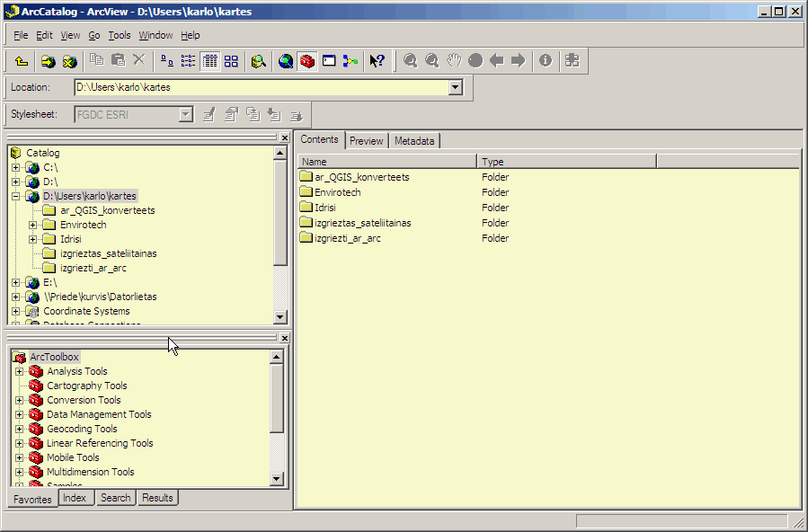This screenshot has height=532, width=808.
Task: Click the Export Metadata icon
Action: 296,114
